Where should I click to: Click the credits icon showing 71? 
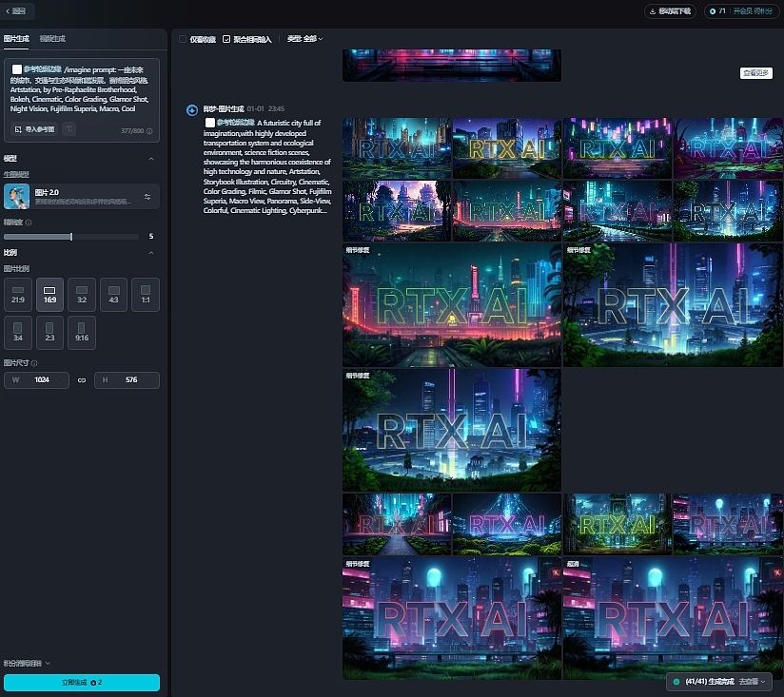point(713,11)
